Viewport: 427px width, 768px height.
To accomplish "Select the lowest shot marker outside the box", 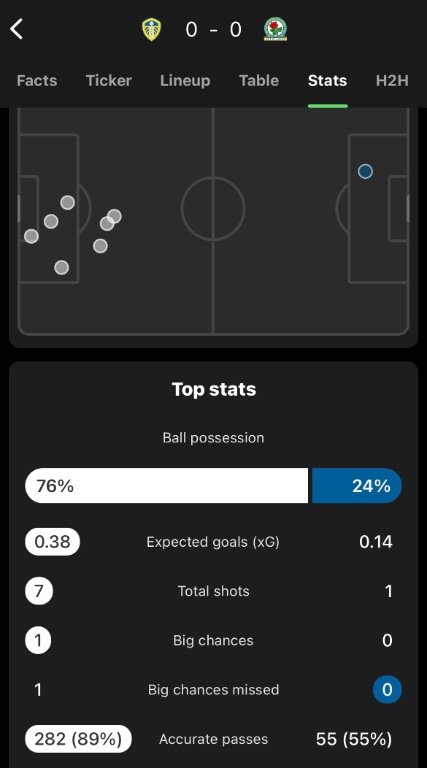I will [x=100, y=246].
